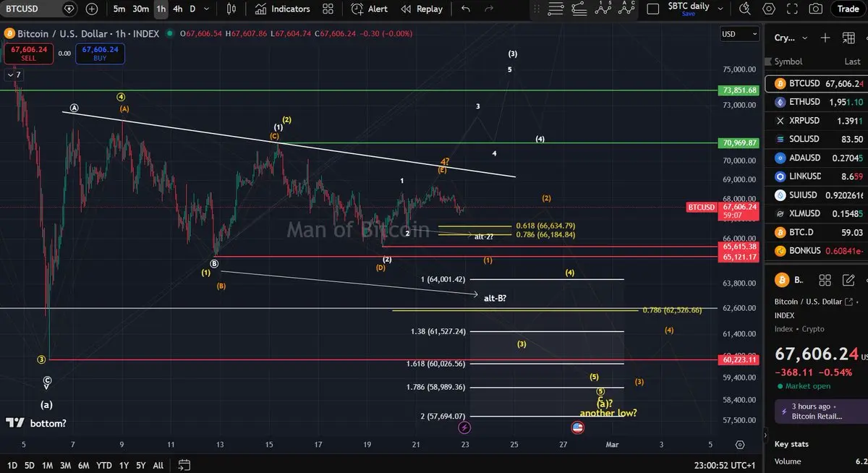Set the range to All
The height and width of the screenshot is (473, 868).
(158, 465)
